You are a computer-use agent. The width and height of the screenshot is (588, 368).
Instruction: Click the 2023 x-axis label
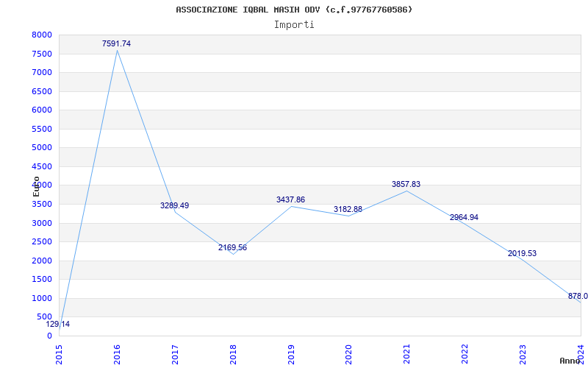coord(523,354)
